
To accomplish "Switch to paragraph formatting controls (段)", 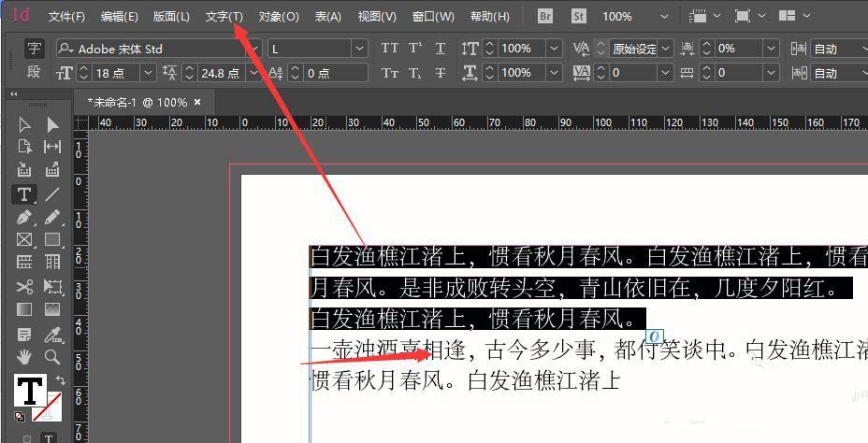I will click(x=35, y=72).
